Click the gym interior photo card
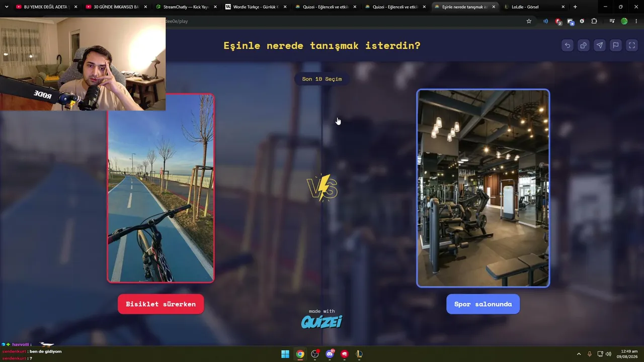This screenshot has height=362, width=644. [483, 188]
